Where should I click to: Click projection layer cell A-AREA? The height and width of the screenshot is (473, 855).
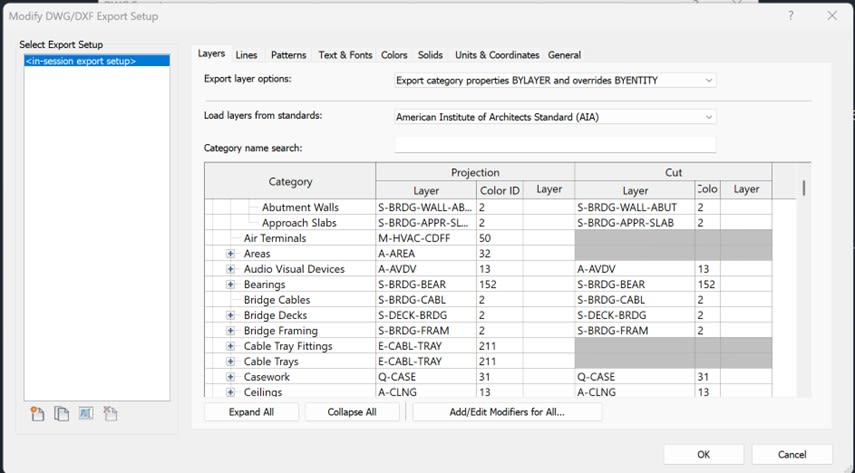click(426, 254)
